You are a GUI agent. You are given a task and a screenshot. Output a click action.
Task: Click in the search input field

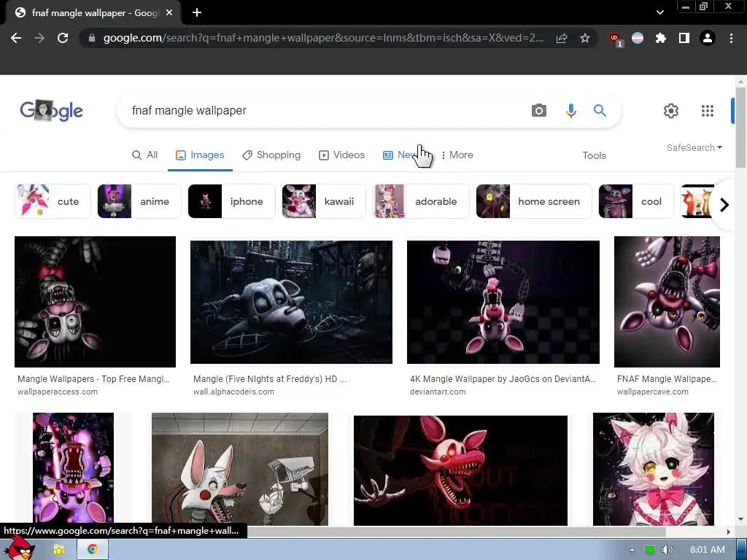click(324, 111)
